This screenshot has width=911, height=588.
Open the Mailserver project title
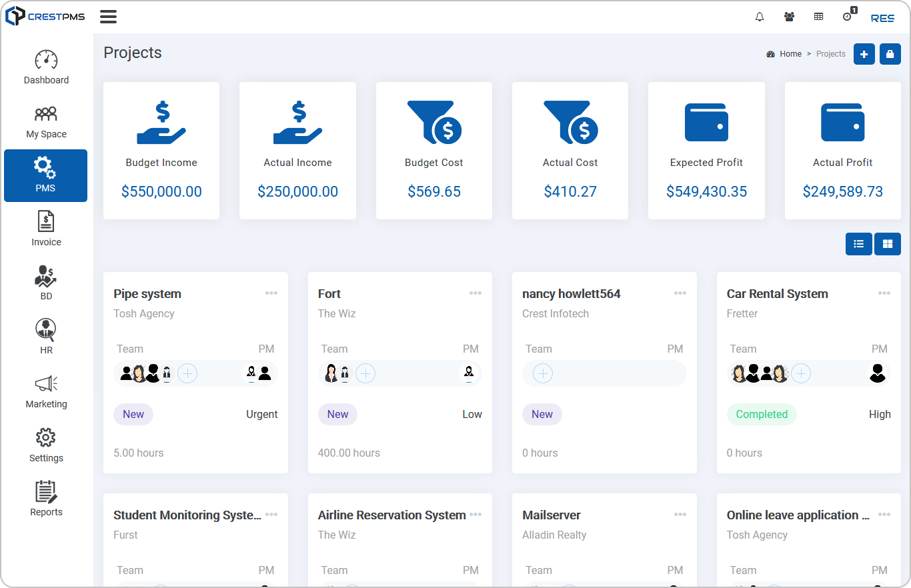tap(552, 515)
